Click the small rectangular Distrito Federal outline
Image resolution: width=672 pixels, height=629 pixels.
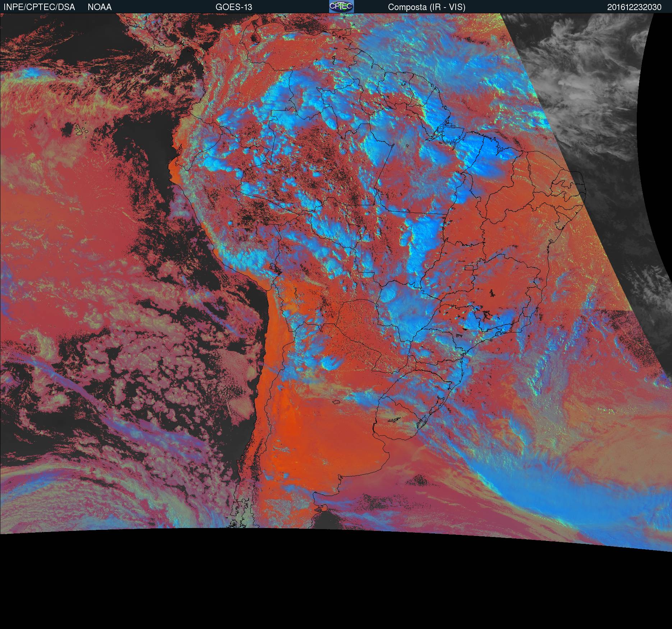pyautogui.click(x=469, y=267)
